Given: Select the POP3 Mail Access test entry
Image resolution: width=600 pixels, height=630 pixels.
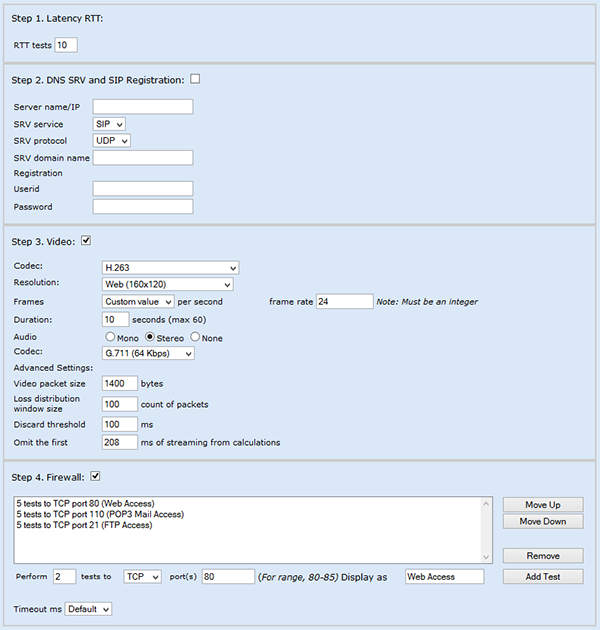Looking at the screenshot, I should (x=100, y=514).
